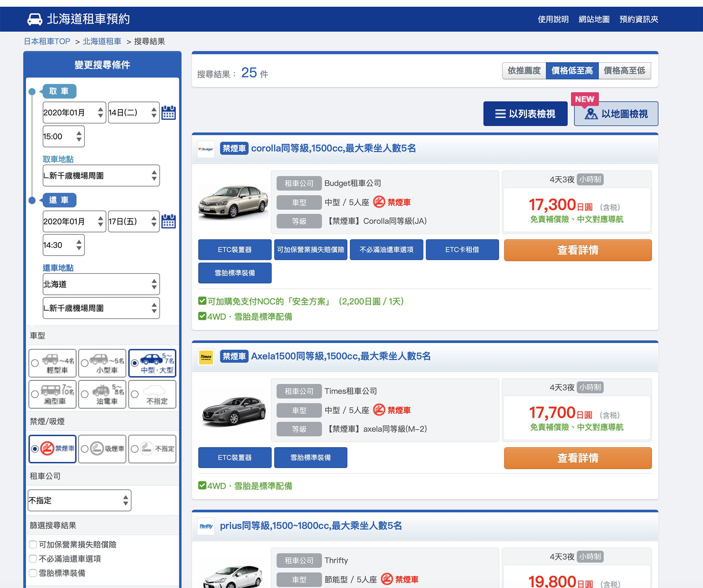Open the Axela1500同等級 listing title

click(x=341, y=356)
